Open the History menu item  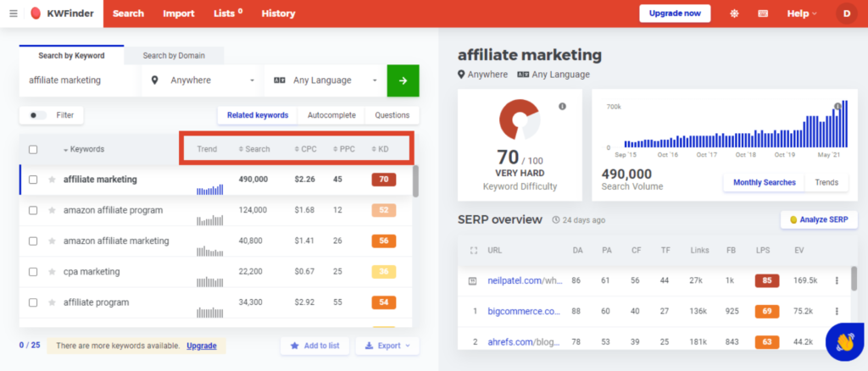pos(278,14)
